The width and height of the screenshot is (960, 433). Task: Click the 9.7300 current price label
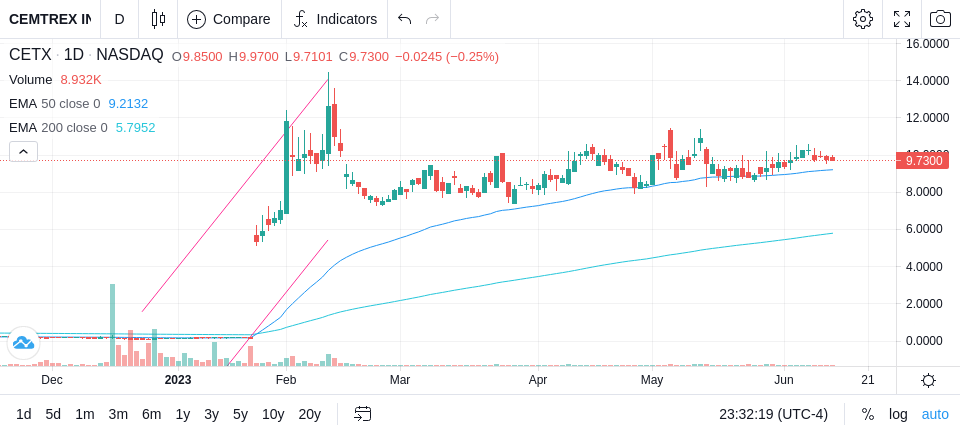pyautogui.click(x=923, y=160)
